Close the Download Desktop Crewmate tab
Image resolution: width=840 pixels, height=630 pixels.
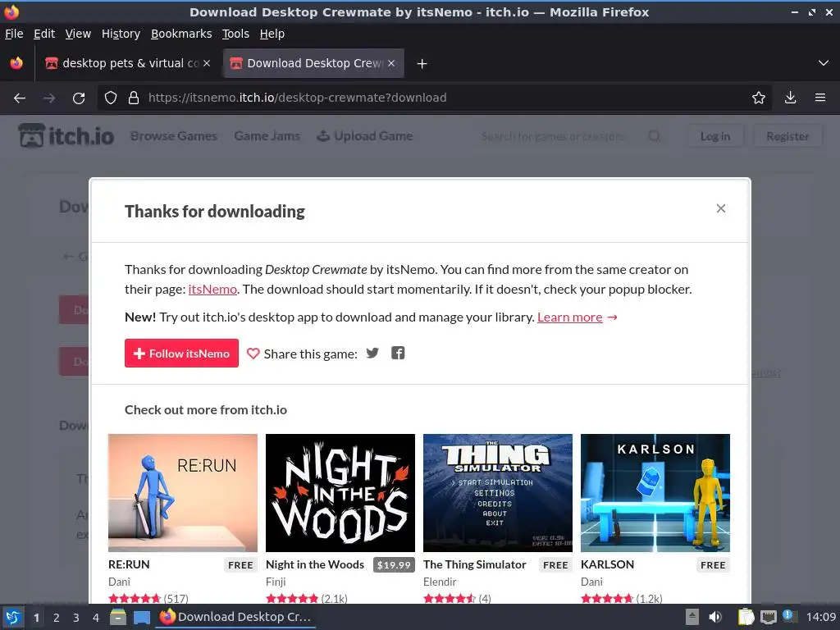pos(391,63)
